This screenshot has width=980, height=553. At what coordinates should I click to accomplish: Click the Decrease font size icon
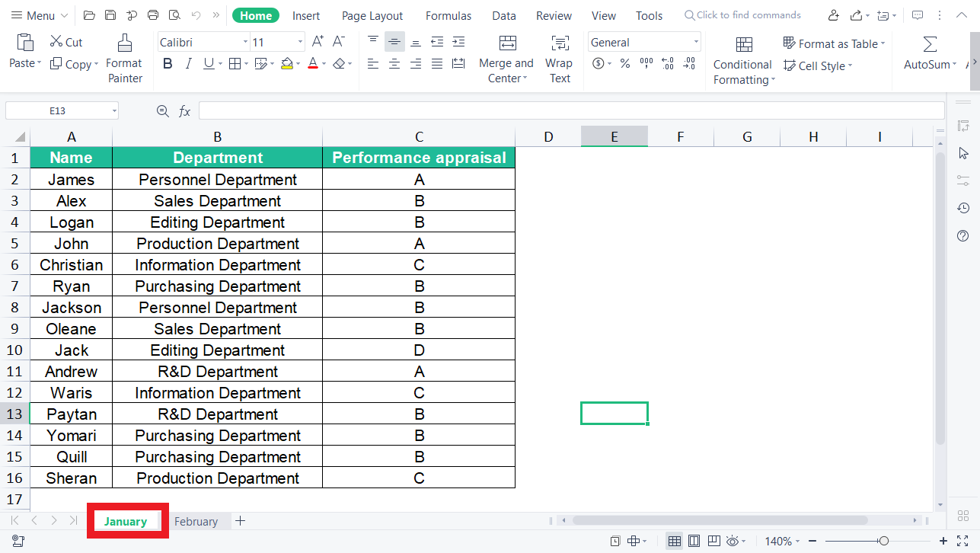[x=339, y=42]
